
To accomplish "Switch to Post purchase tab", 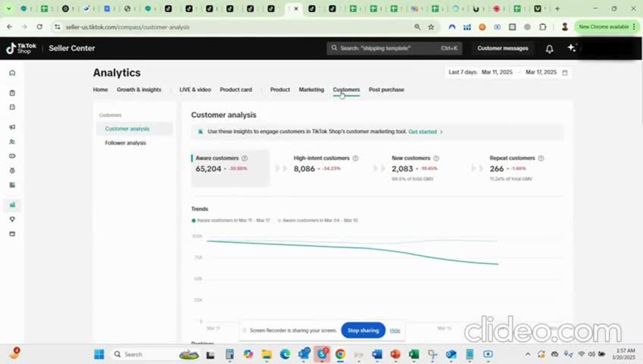I will click(386, 90).
